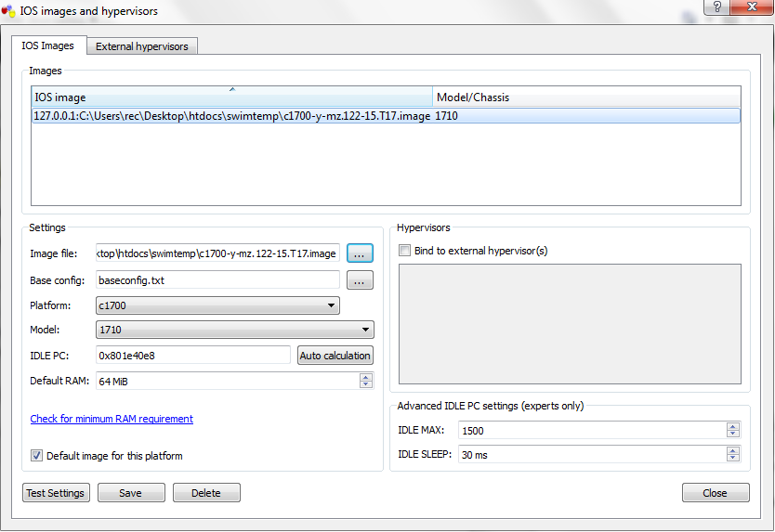Viewport: 775px width, 532px height.
Task: Toggle Default image for this platform
Action: coord(36,456)
